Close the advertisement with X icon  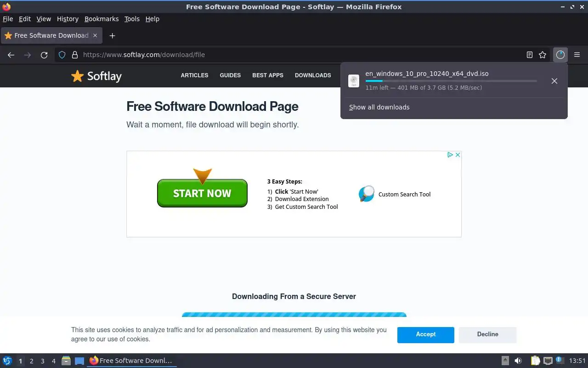point(458,155)
